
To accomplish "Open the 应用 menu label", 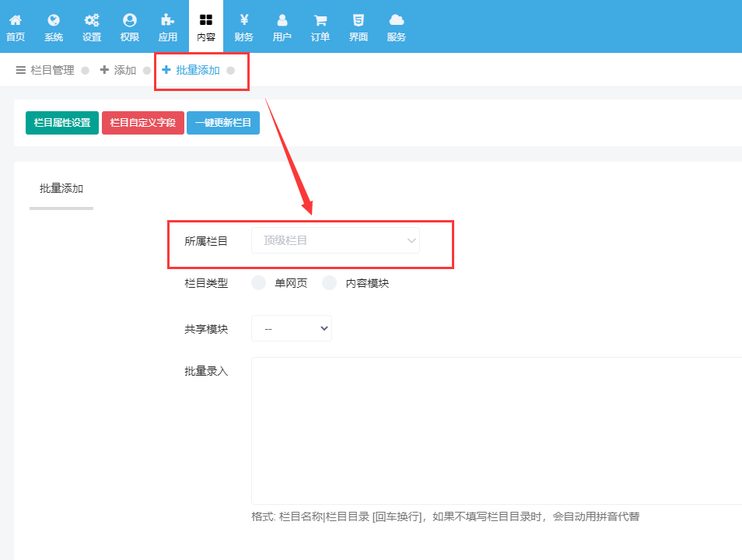I will pos(167,37).
